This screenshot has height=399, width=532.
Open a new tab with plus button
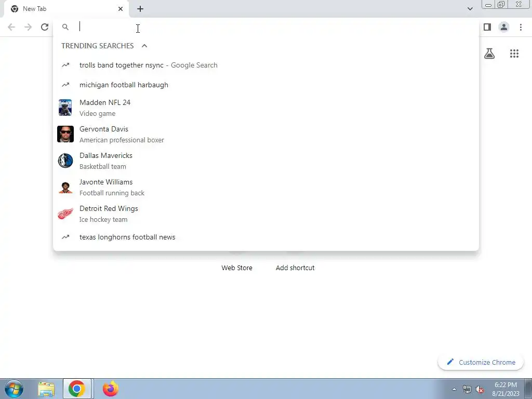140,9
